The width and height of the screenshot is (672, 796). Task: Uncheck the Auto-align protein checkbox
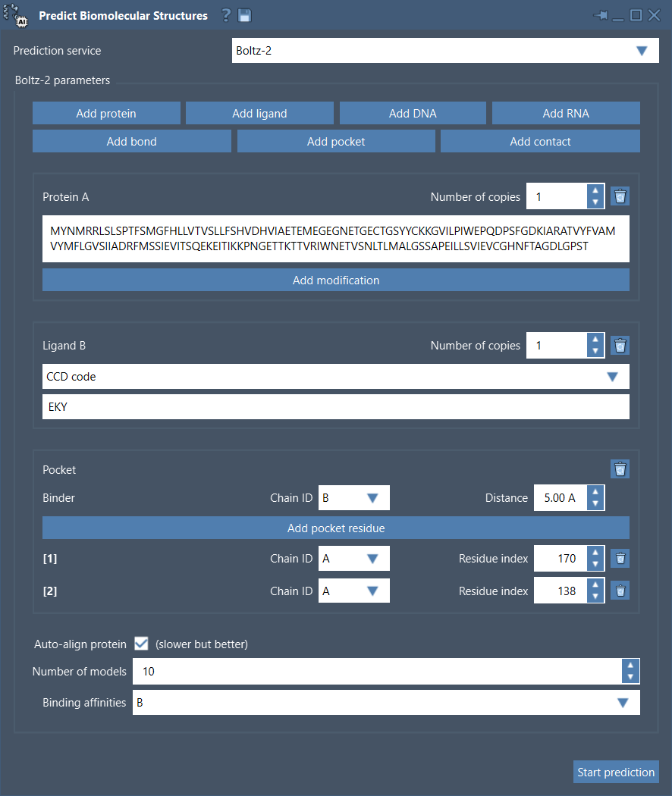(141, 644)
